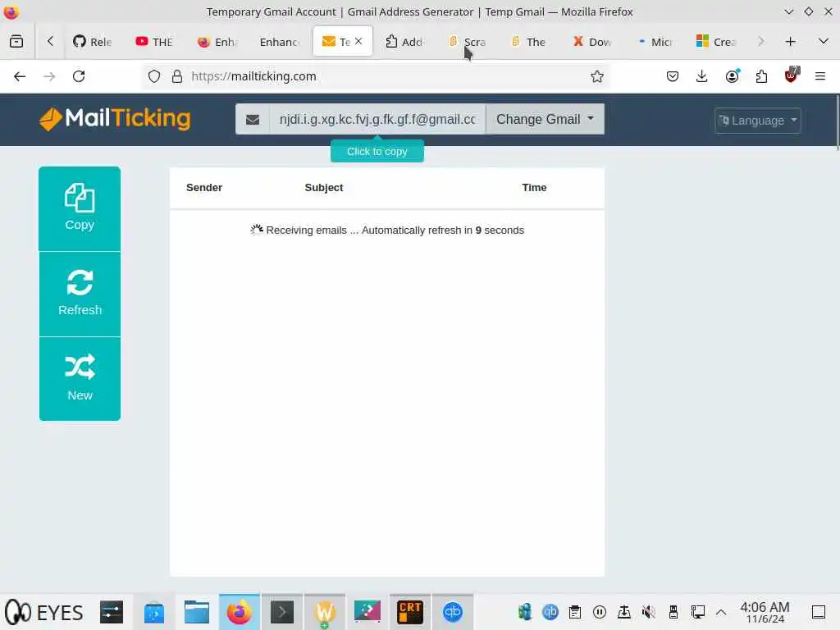The height and width of the screenshot is (630, 840).
Task: Toggle the muted volume tray icon
Action: 648,612
